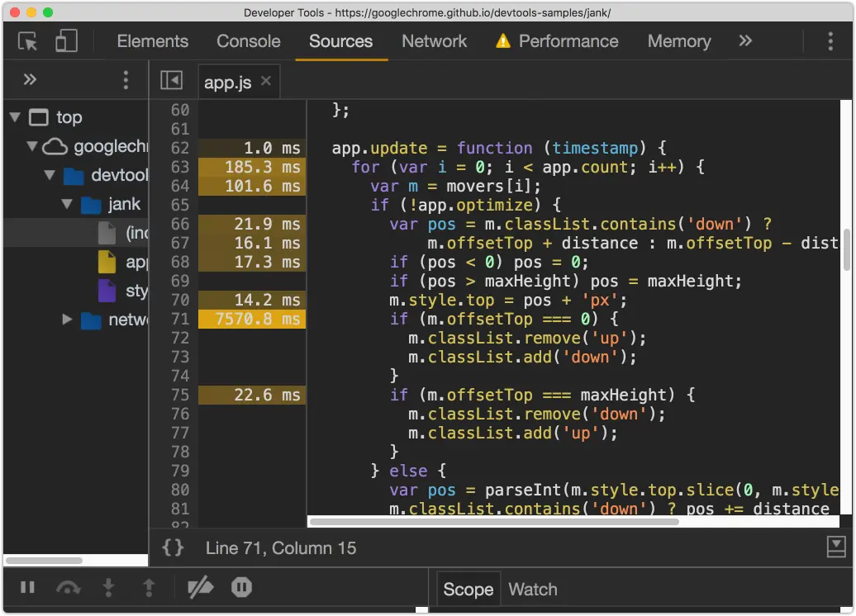Click the Line 71, Column 15 status
This screenshot has width=856, height=616.
(281, 547)
